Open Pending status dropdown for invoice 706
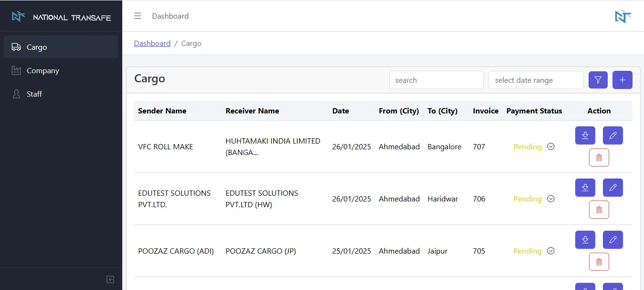This screenshot has width=644, height=290. (x=550, y=199)
